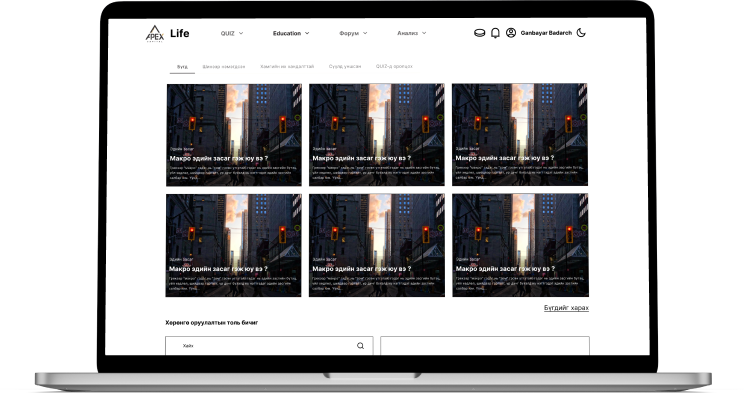
Task: Expand the Education dropdown menu
Action: pos(291,33)
